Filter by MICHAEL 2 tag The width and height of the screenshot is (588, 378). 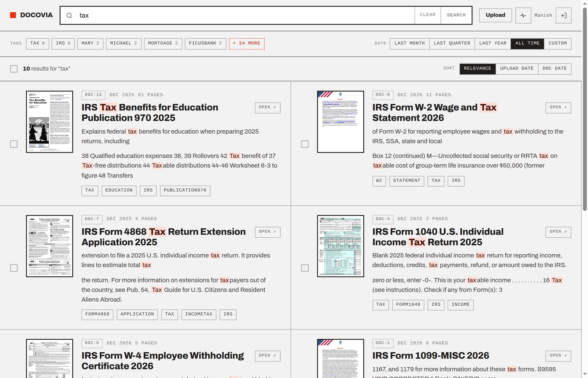pos(123,43)
